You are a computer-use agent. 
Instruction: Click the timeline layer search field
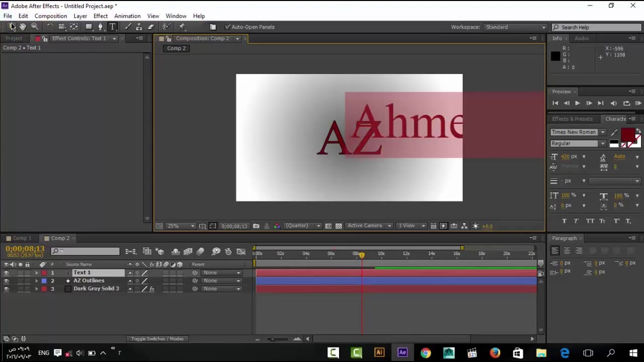[86, 251]
